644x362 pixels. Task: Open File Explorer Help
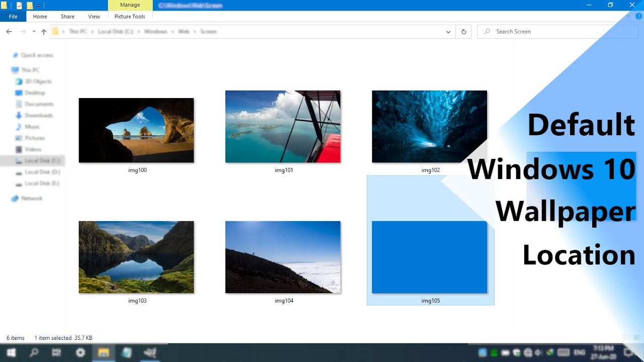coord(638,17)
